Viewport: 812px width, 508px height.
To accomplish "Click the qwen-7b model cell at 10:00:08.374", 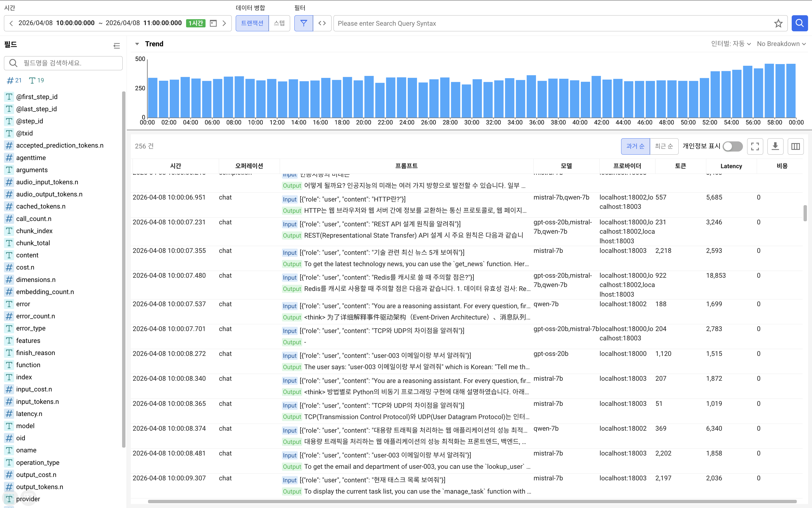I will click(546, 428).
